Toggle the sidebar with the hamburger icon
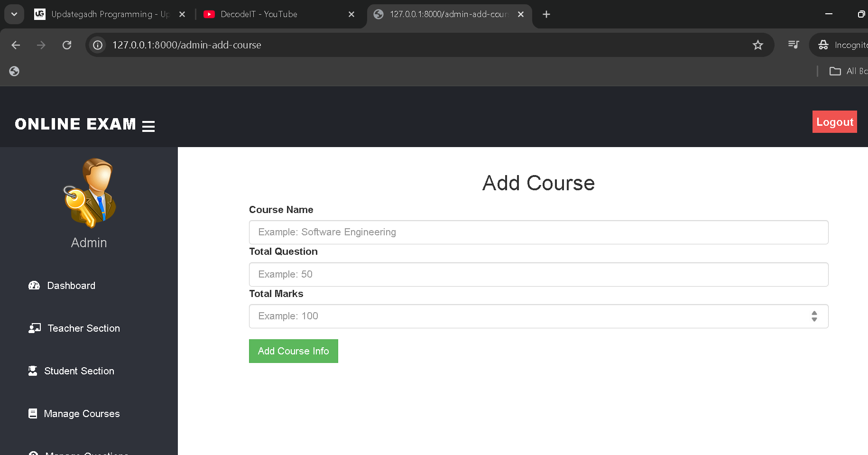868x455 pixels. 148,126
